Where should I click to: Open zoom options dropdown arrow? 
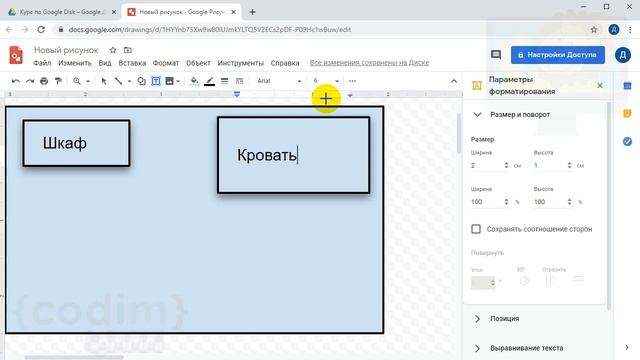tap(88, 81)
